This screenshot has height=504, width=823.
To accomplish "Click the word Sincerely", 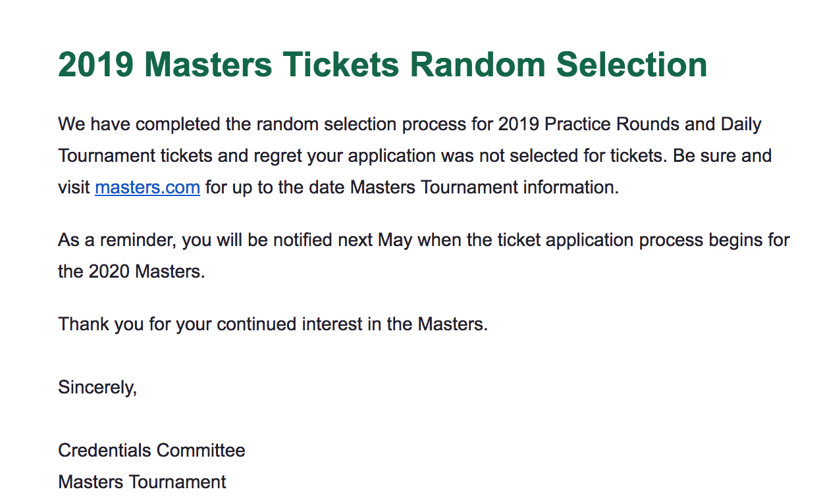I will [x=97, y=388].
